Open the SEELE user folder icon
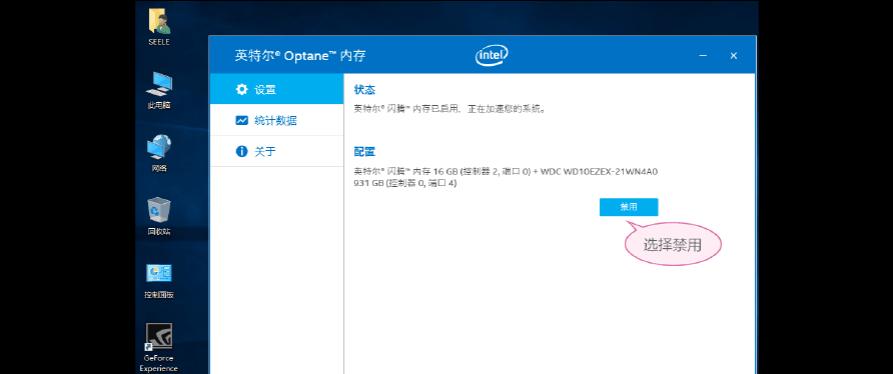893x374 pixels. [159, 27]
